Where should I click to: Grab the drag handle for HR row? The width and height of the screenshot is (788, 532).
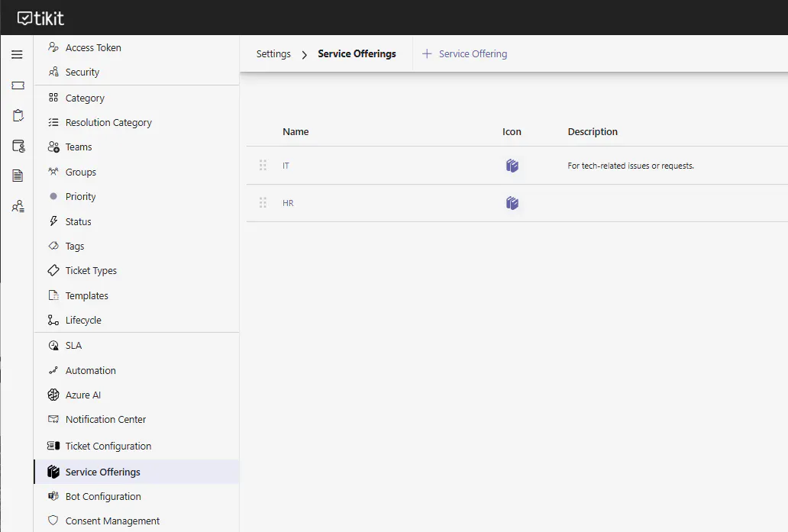[x=263, y=203]
